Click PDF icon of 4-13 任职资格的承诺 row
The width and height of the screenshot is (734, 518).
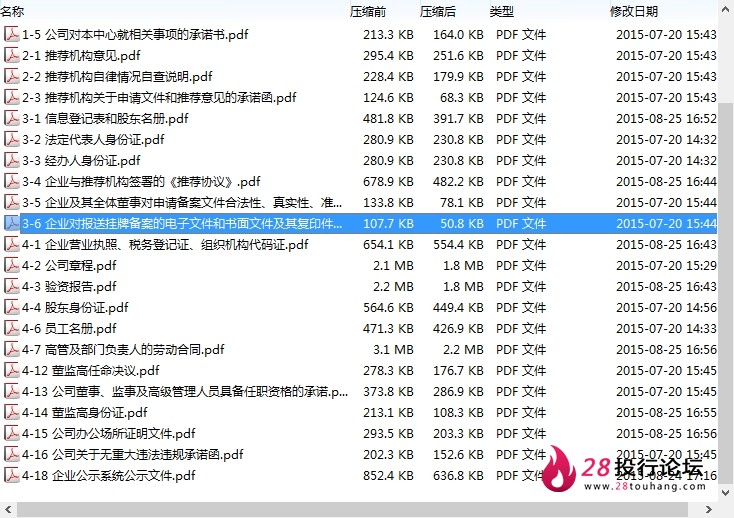pos(11,391)
